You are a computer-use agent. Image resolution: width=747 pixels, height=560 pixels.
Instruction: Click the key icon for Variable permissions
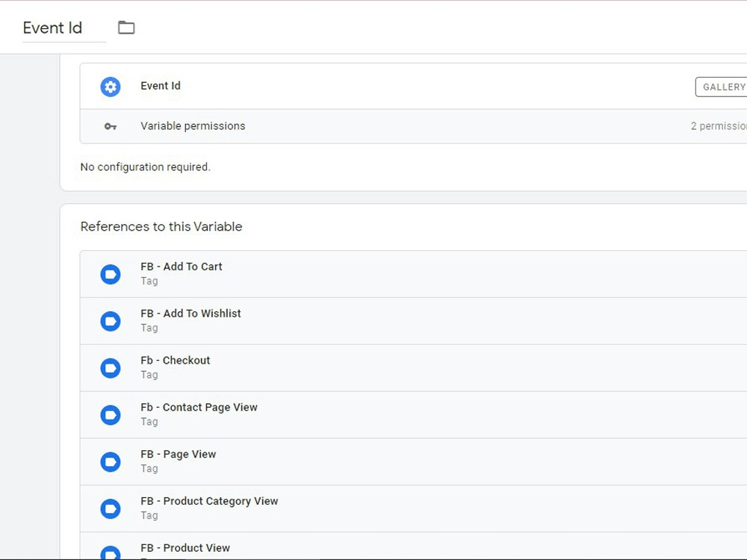click(x=110, y=126)
